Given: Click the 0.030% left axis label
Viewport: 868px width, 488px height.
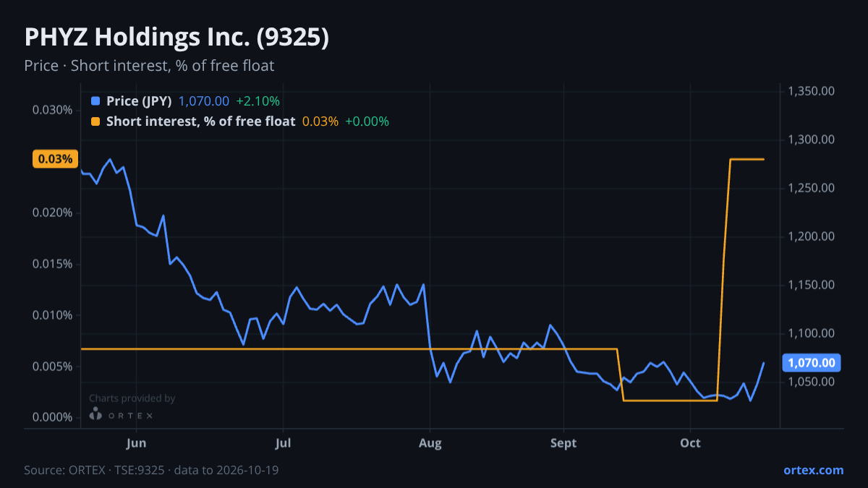Looking at the screenshot, I should pos(53,110).
